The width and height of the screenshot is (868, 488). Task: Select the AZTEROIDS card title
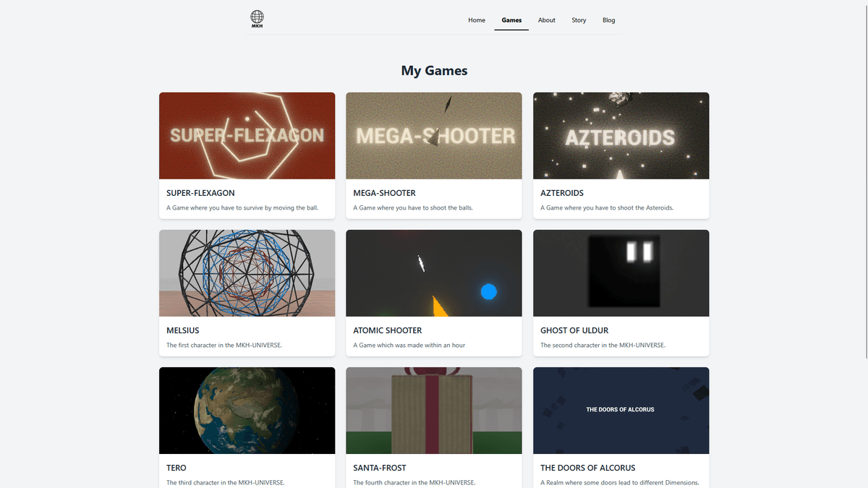click(x=562, y=193)
